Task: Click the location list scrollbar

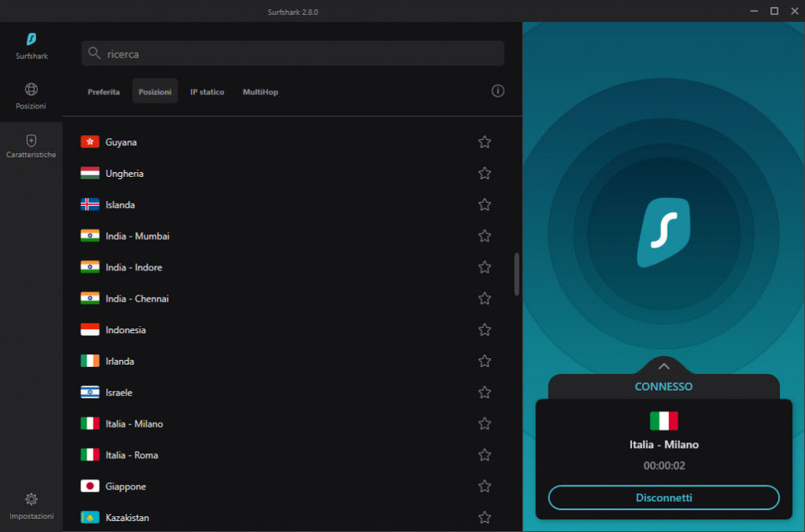Action: pos(516,274)
